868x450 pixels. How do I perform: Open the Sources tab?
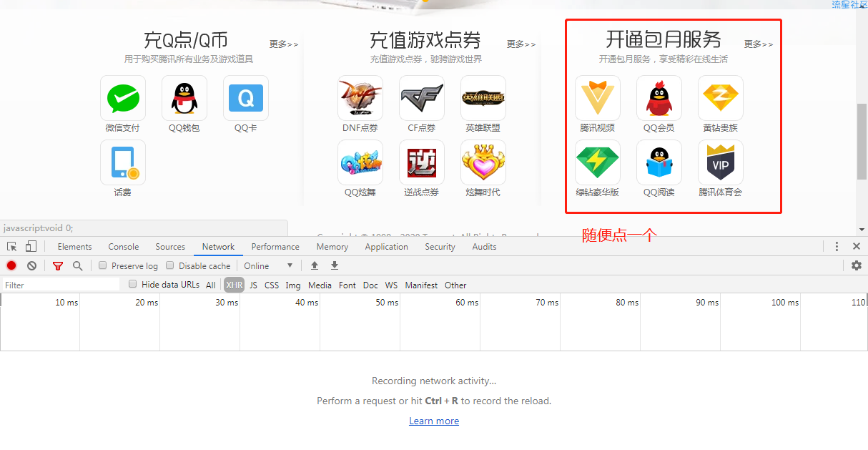(170, 246)
